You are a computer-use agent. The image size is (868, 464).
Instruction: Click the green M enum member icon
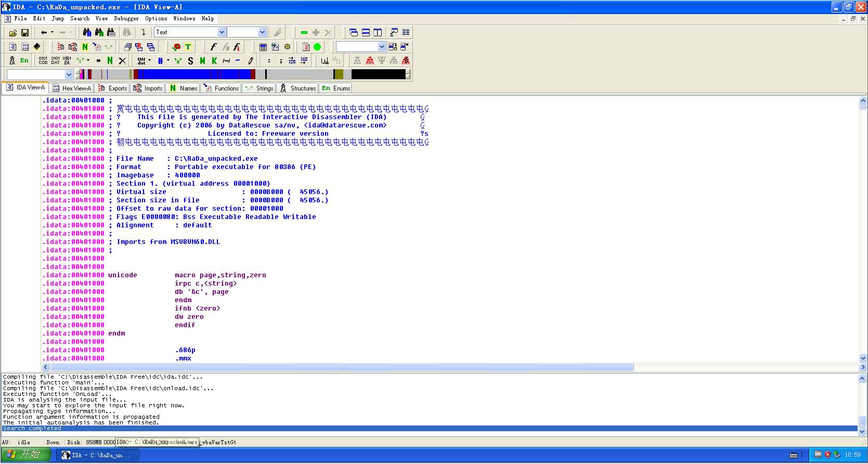(x=202, y=61)
